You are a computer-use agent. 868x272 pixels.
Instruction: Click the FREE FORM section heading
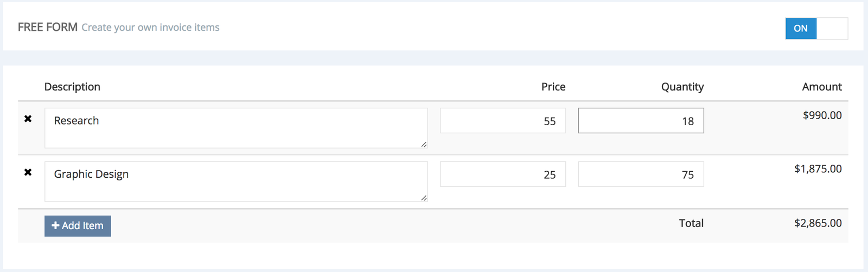coord(48,27)
